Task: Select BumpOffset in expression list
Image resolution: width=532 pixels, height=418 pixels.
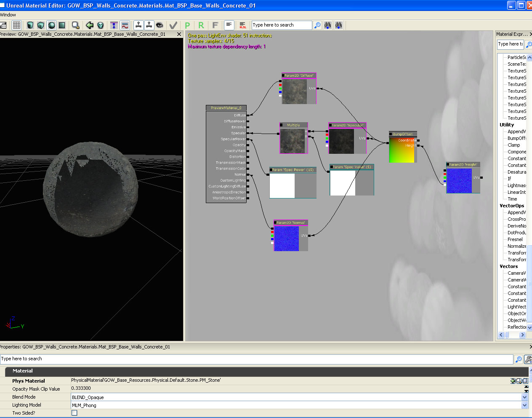Action: 516,138
